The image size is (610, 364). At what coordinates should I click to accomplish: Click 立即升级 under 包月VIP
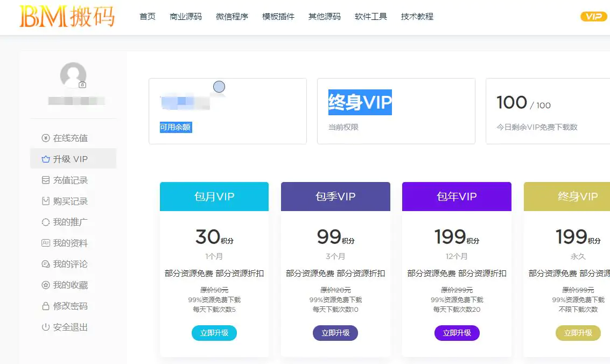click(214, 333)
